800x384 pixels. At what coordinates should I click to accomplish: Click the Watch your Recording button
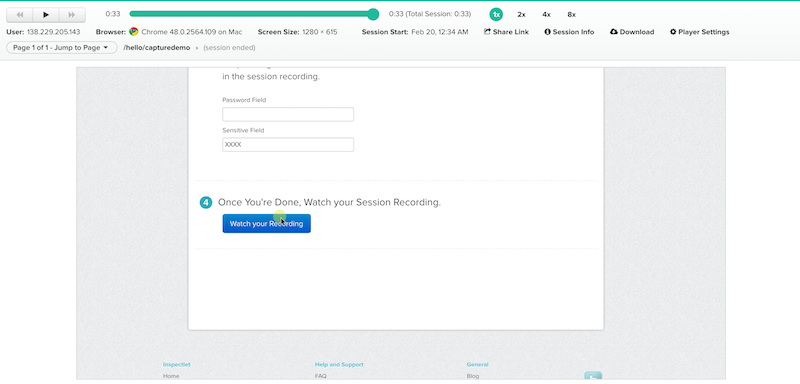266,223
